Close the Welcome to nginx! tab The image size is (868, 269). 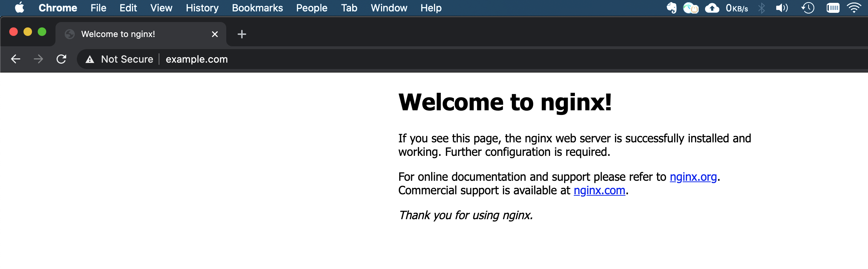click(215, 34)
